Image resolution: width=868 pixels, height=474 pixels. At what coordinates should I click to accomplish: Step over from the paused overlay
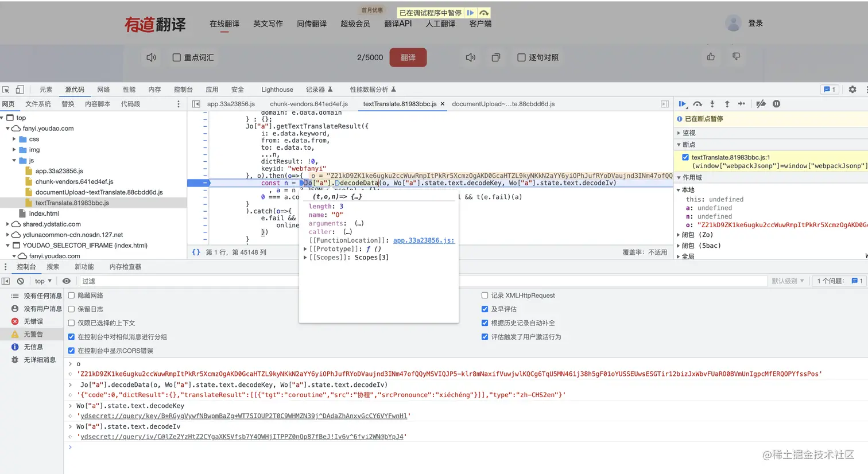point(484,13)
